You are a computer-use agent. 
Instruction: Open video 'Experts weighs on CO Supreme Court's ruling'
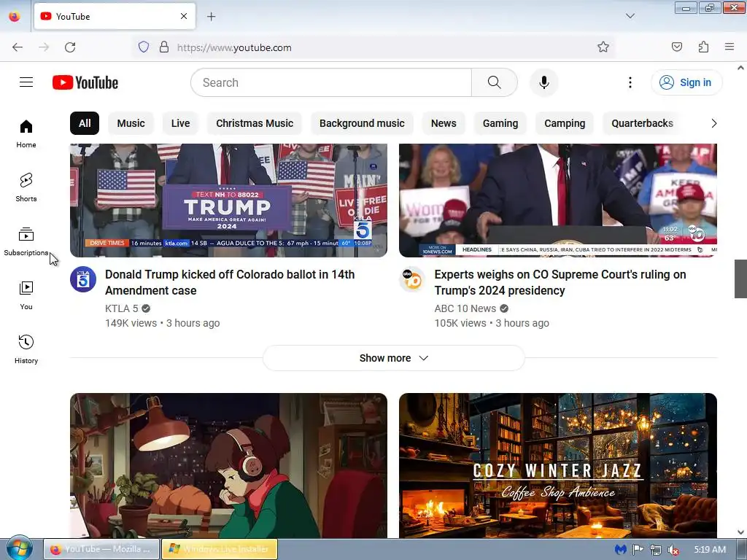tap(560, 282)
